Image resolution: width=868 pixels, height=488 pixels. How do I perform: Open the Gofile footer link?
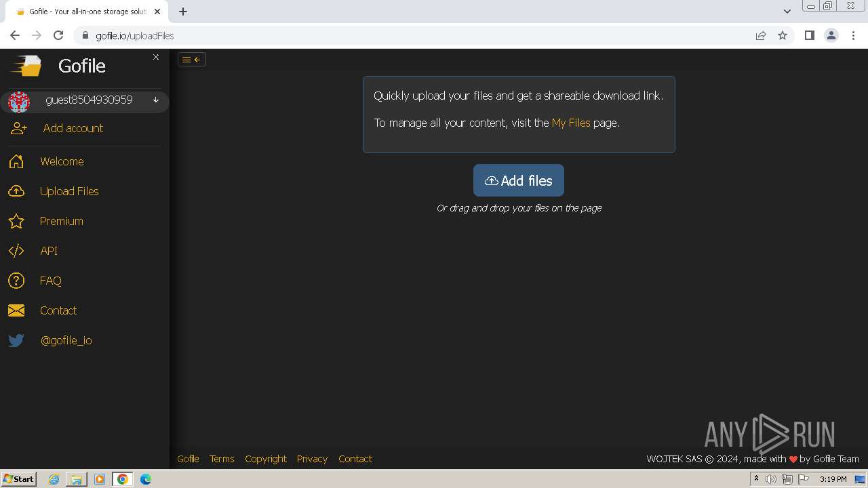coord(188,459)
